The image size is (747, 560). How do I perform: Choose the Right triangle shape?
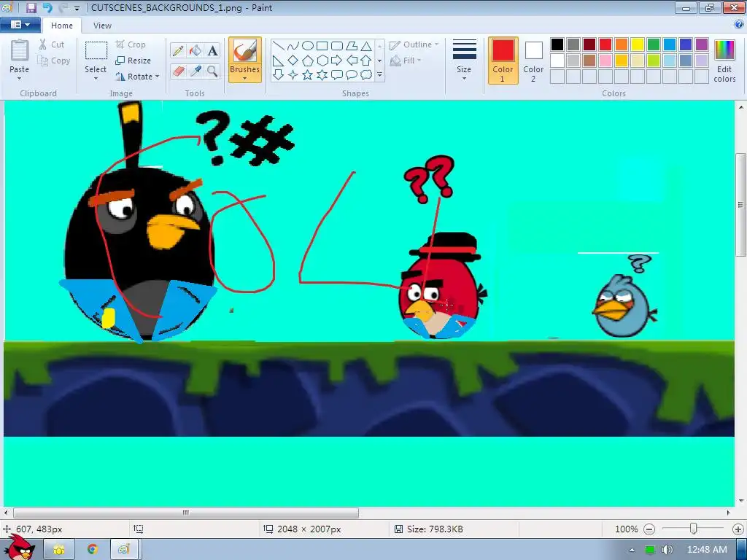pyautogui.click(x=279, y=61)
